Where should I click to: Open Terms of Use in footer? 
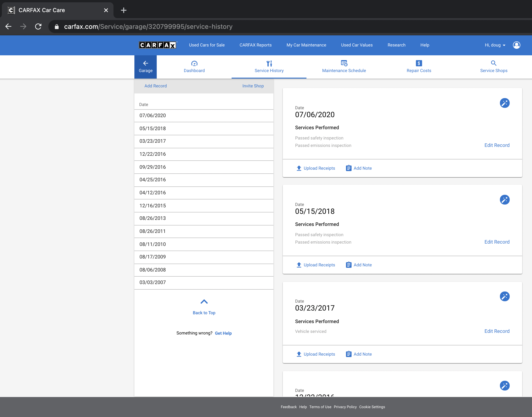pyautogui.click(x=320, y=407)
